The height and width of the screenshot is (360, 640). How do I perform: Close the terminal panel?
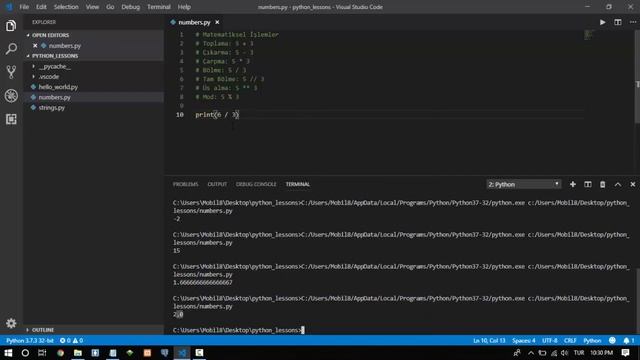[x=633, y=184]
